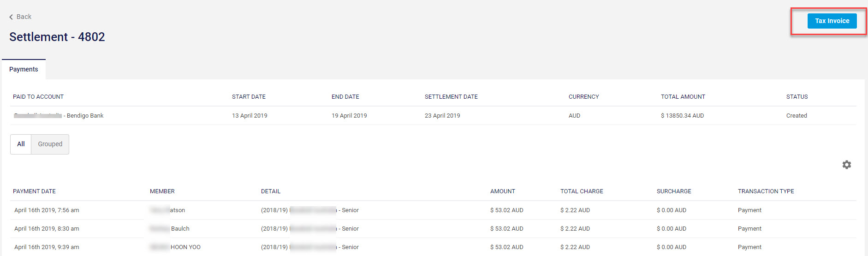Select the Payments tab
Viewport: 868px width, 256px height.
click(x=24, y=69)
